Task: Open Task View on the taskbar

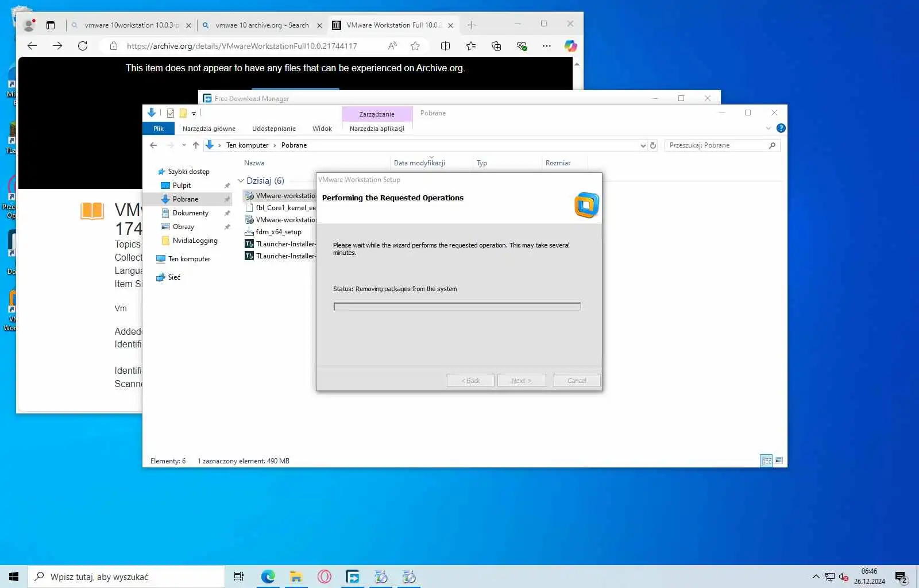Action: (239, 577)
